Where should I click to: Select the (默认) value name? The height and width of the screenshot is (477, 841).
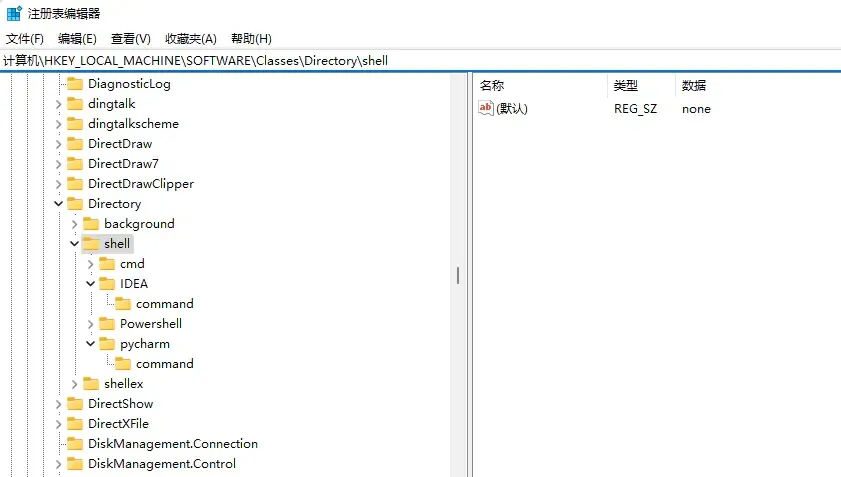512,109
